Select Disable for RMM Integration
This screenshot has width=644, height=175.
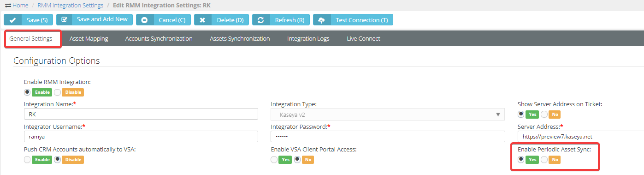click(x=58, y=92)
